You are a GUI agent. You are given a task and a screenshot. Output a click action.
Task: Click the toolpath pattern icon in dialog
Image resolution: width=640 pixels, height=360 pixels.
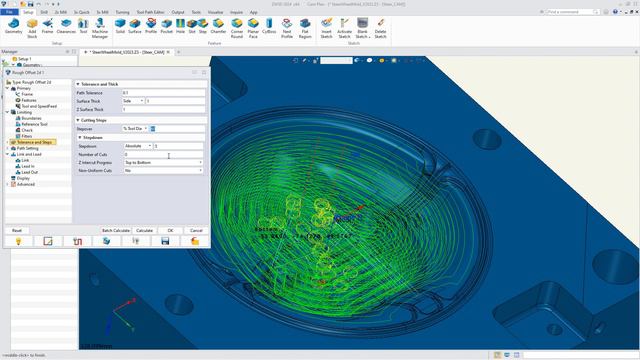[x=77, y=242]
